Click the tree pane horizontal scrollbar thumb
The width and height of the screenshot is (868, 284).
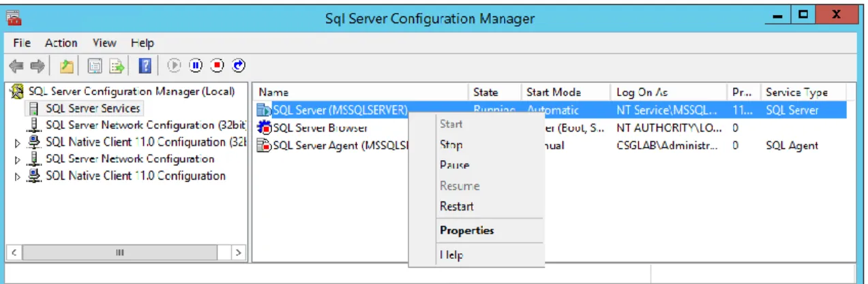(x=121, y=253)
